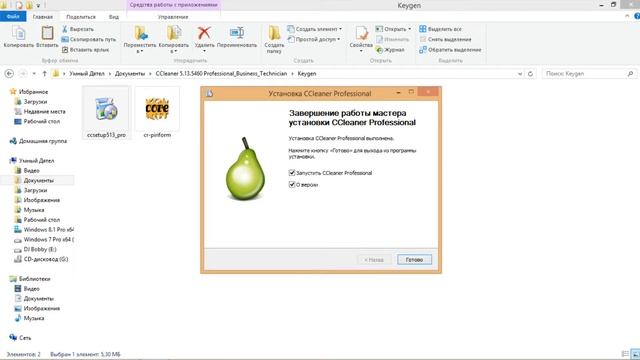Click the Создать папку icon
This screenshot has height=360, width=640.
[x=274, y=33]
